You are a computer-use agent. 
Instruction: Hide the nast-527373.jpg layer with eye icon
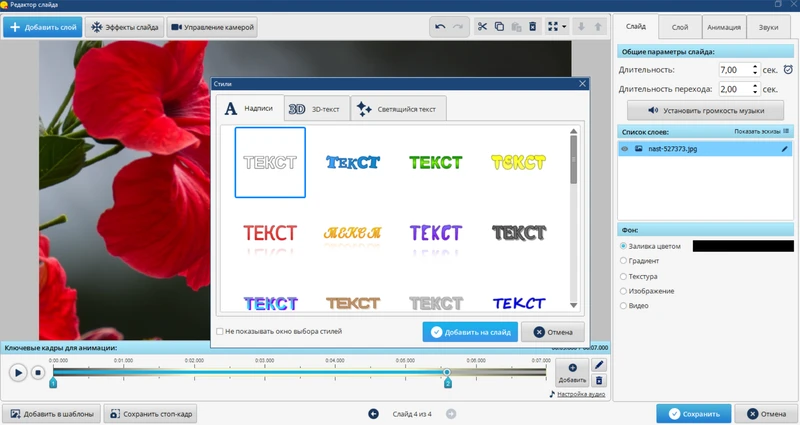pos(625,149)
